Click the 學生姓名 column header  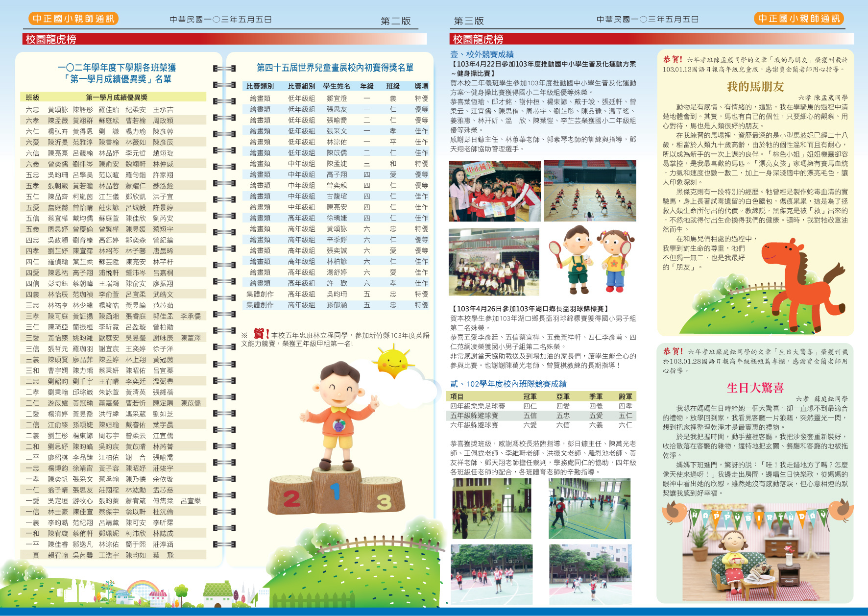pos(337,86)
